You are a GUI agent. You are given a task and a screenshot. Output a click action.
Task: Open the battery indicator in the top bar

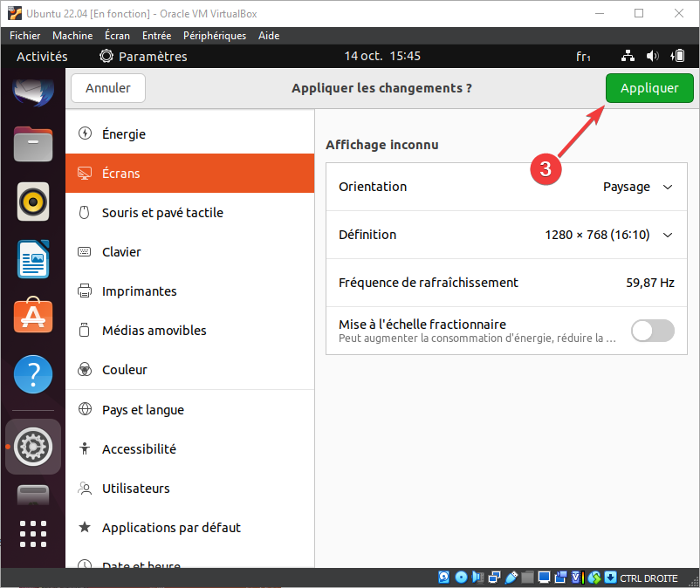point(677,56)
